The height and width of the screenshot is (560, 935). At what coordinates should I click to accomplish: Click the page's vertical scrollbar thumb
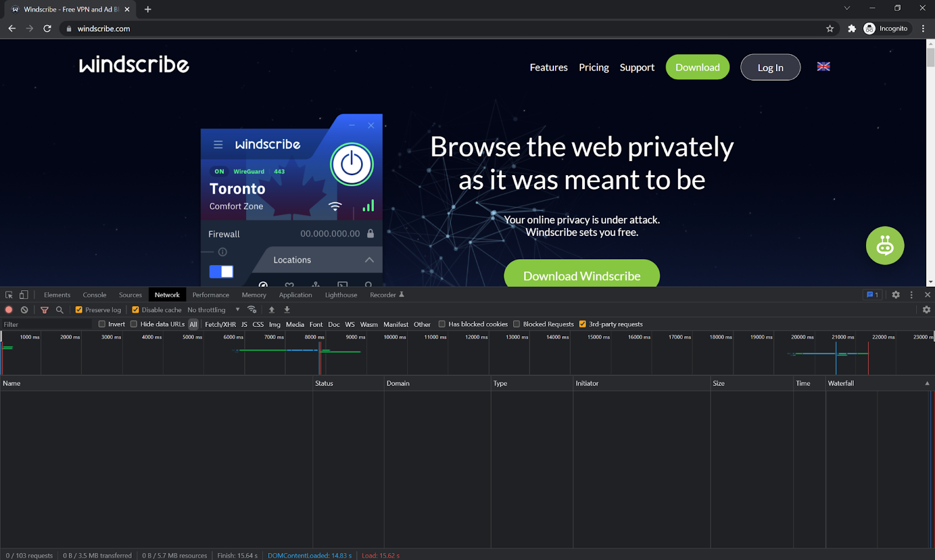(930, 57)
